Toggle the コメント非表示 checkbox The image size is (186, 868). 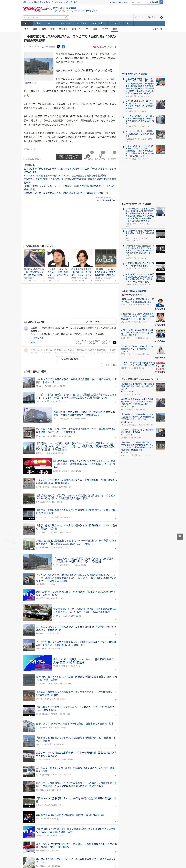102,365
